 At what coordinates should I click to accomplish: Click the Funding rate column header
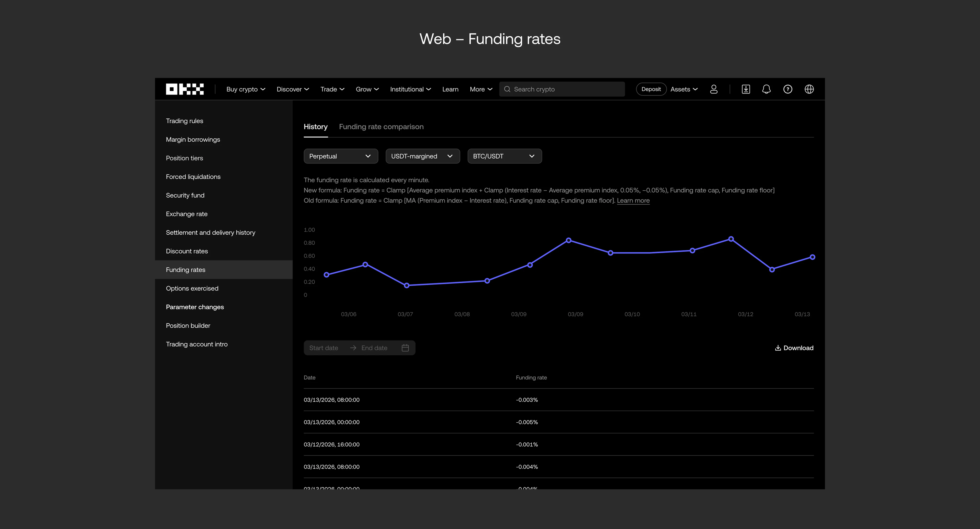click(x=531, y=377)
